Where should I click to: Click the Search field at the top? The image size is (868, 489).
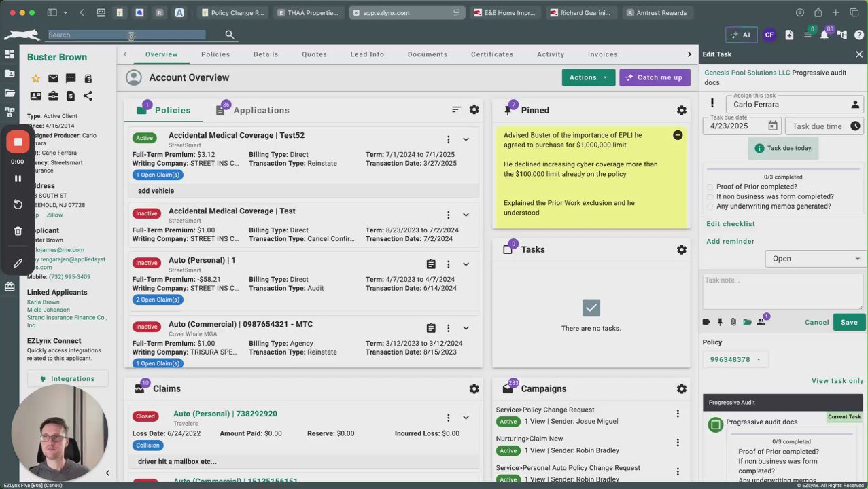126,35
